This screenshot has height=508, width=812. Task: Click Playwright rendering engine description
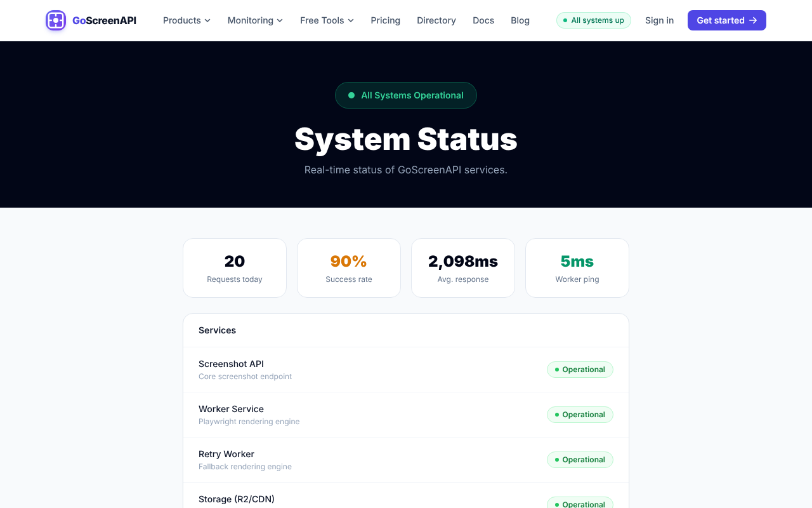coord(249,422)
